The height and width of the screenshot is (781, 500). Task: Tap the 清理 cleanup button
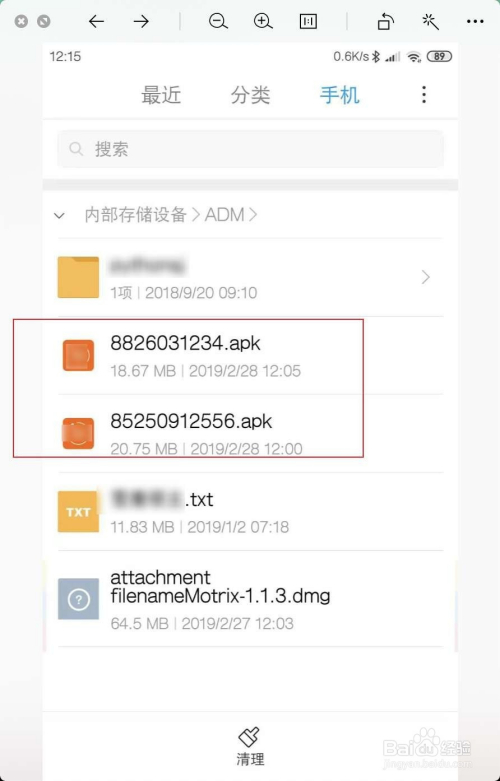250,746
